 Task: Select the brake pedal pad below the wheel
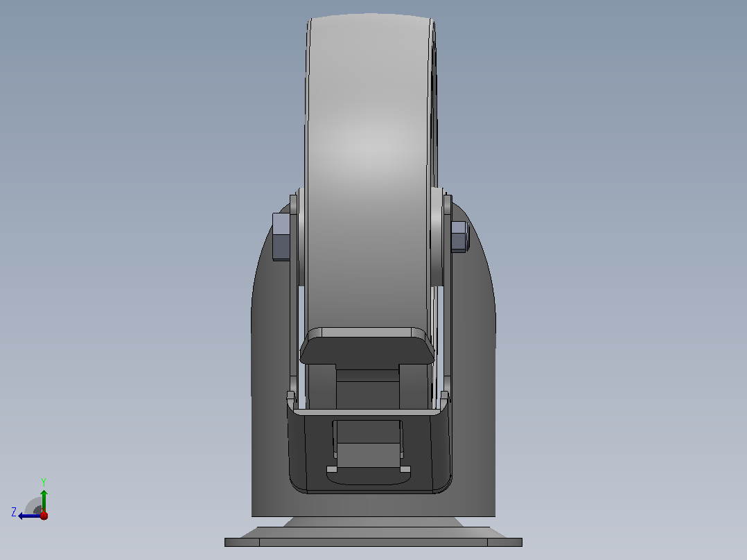coord(367,347)
